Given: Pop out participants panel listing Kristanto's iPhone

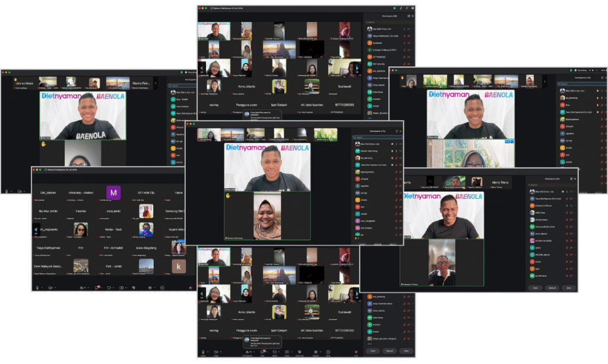Looking at the screenshot, I should [x=571, y=179].
